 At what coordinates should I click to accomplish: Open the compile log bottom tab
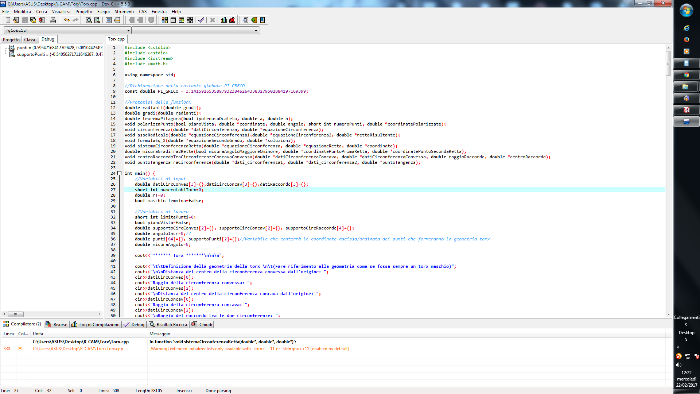pos(95,324)
